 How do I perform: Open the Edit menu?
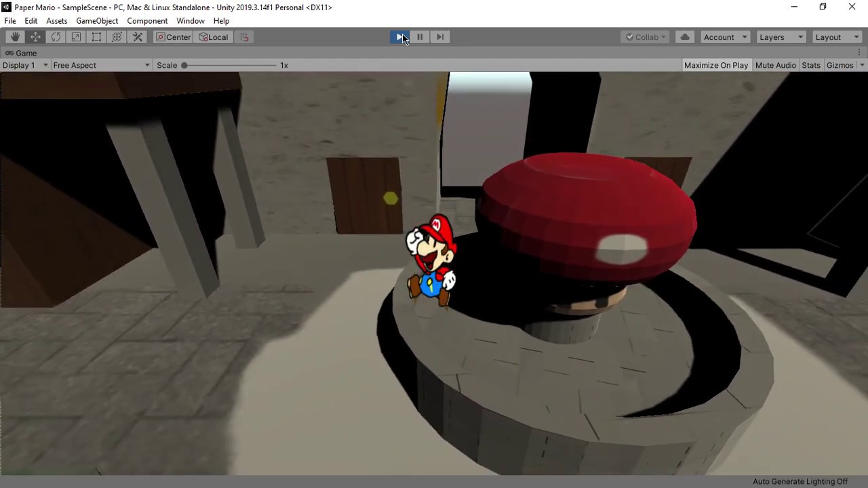pyautogui.click(x=31, y=21)
